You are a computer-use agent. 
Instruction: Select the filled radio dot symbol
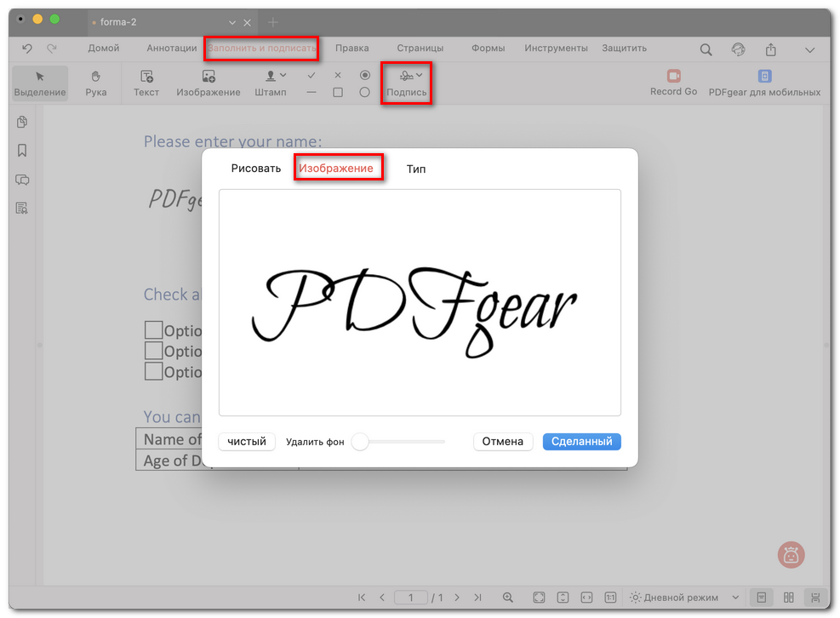tap(364, 75)
